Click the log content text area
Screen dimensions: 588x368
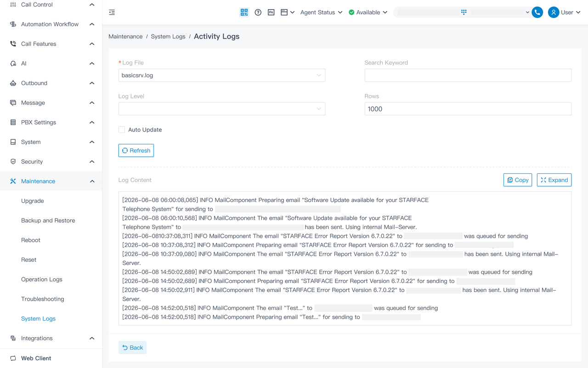345,259
